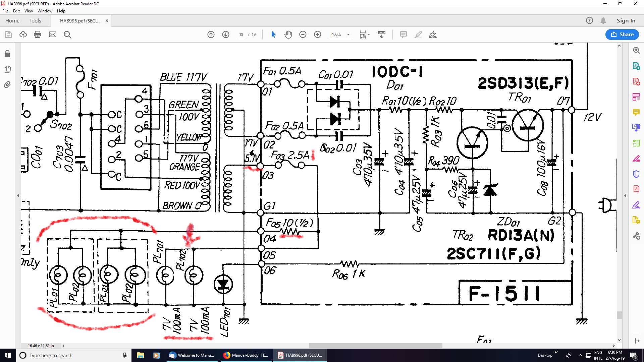The image size is (644, 362).
Task: Open the View menu
Action: [x=29, y=11]
